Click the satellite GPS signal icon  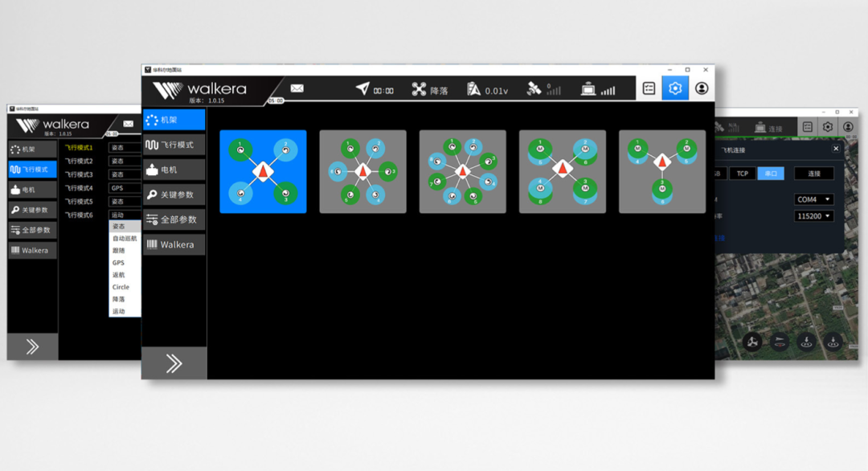pyautogui.click(x=534, y=89)
